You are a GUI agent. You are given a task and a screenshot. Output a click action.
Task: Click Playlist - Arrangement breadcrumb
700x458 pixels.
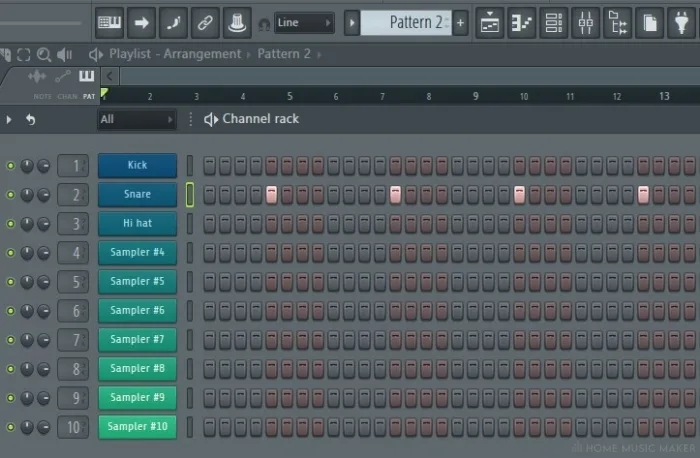pos(175,54)
